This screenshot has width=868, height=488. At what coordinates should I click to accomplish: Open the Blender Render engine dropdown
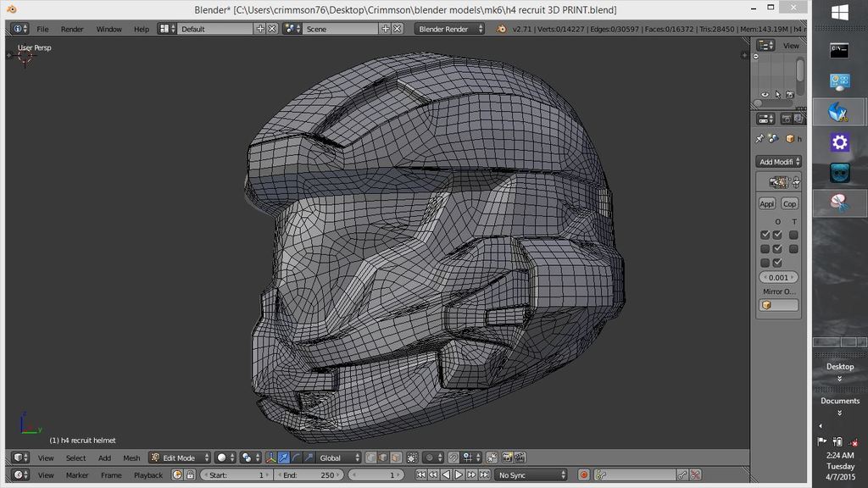[x=449, y=29]
